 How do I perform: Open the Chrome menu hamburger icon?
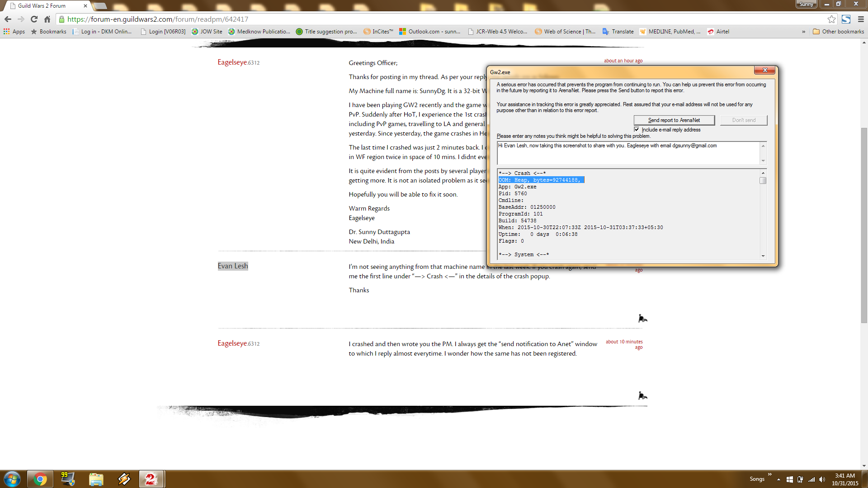click(861, 19)
